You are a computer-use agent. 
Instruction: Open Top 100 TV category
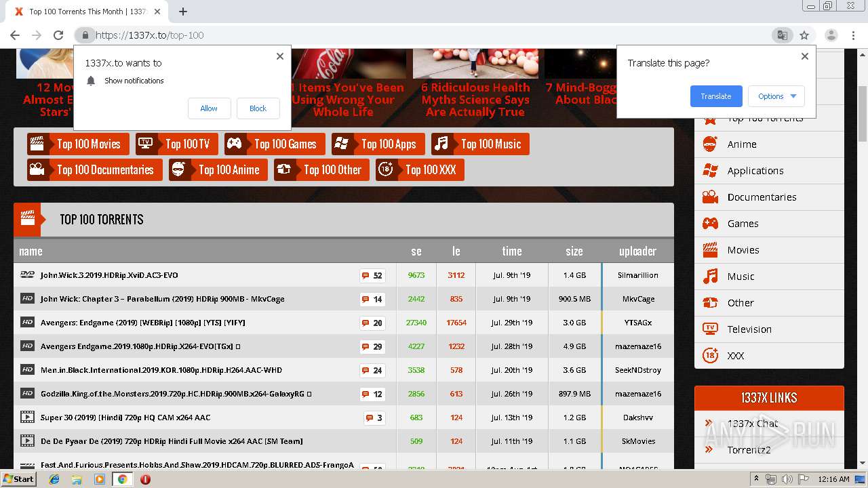click(x=176, y=144)
